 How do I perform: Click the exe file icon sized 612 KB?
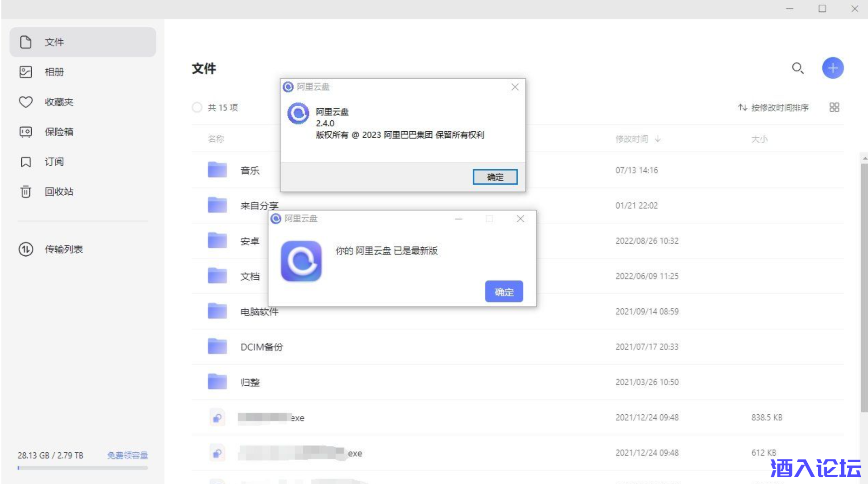pyautogui.click(x=217, y=453)
